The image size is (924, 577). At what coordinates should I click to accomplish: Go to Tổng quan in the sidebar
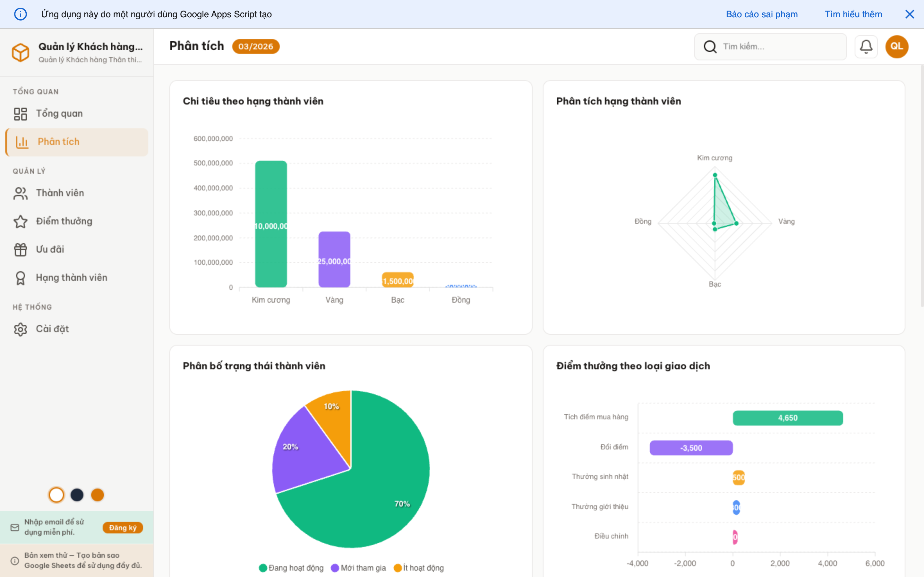point(59,114)
